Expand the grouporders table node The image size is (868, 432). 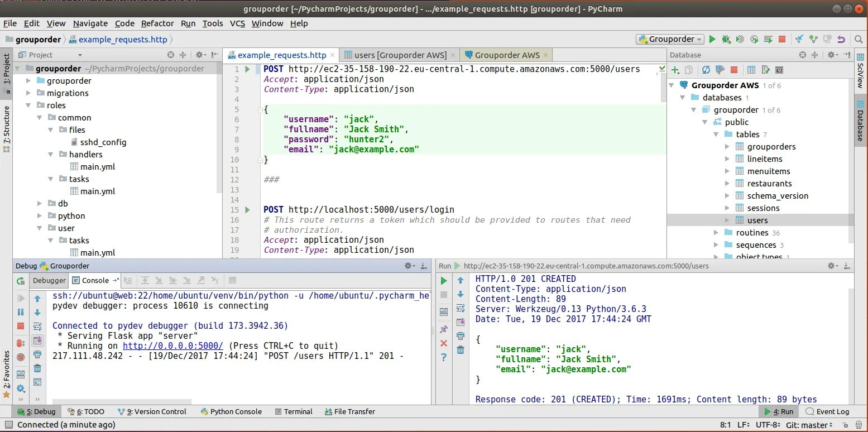(x=727, y=147)
